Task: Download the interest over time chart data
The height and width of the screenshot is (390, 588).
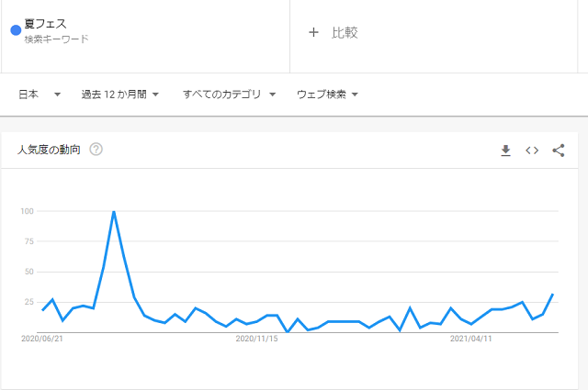Action: [x=505, y=150]
